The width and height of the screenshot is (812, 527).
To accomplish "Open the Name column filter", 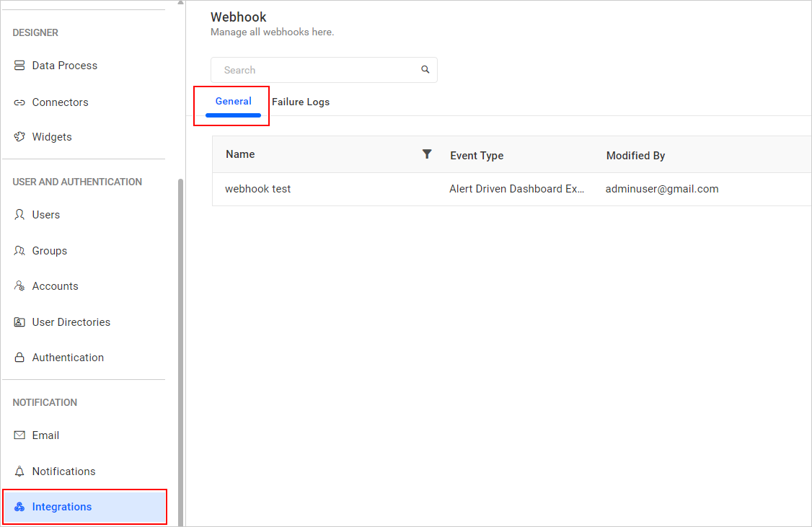I will point(427,154).
